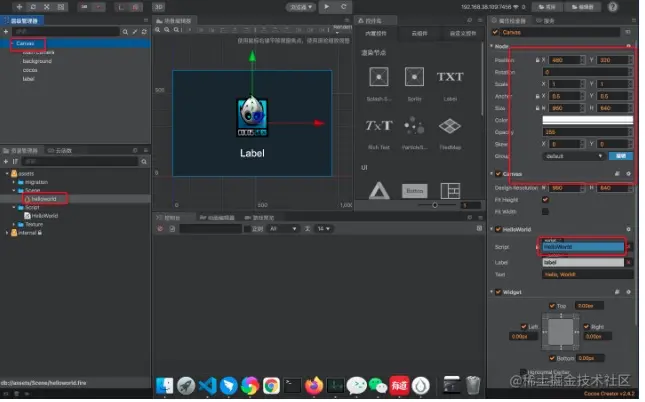Adjust the node library icon size slider
The height and width of the screenshot is (402, 645).
[x=435, y=205]
